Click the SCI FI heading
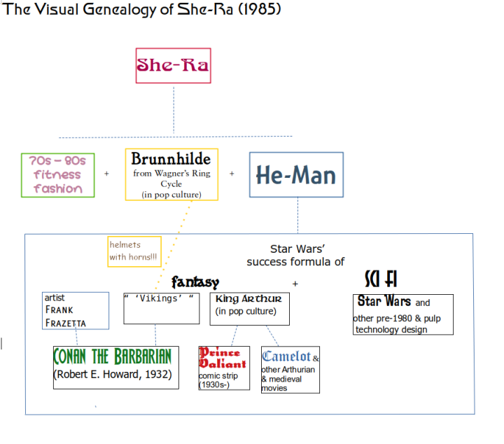This screenshot has height=444, width=504. pyautogui.click(x=381, y=279)
